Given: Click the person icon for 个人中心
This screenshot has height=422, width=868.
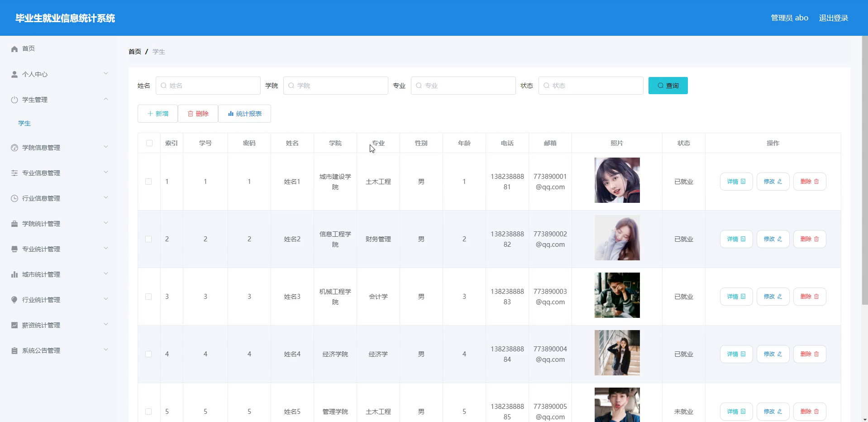Looking at the screenshot, I should (x=14, y=74).
